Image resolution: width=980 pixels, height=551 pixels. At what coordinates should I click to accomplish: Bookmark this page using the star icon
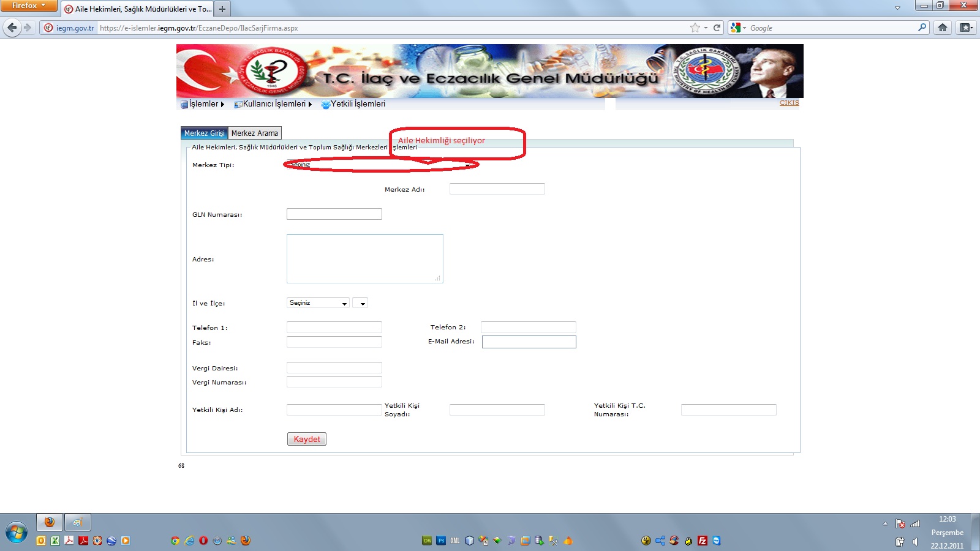click(695, 28)
